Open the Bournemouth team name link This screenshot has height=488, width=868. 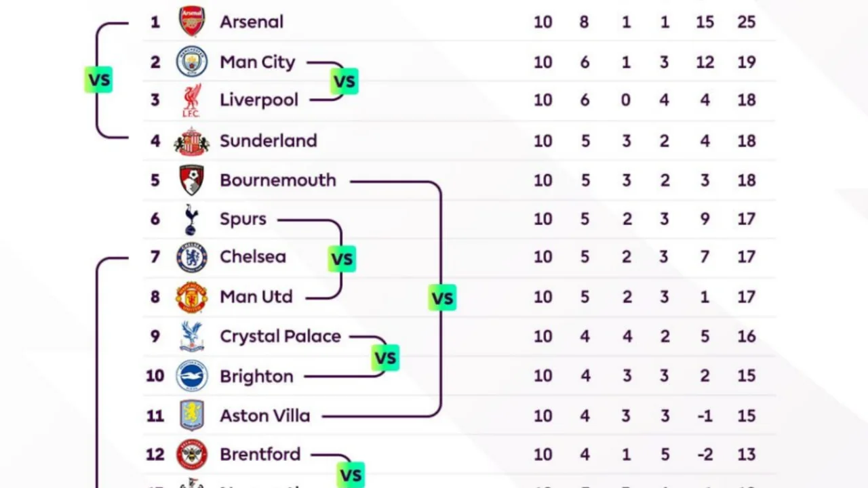click(x=278, y=180)
